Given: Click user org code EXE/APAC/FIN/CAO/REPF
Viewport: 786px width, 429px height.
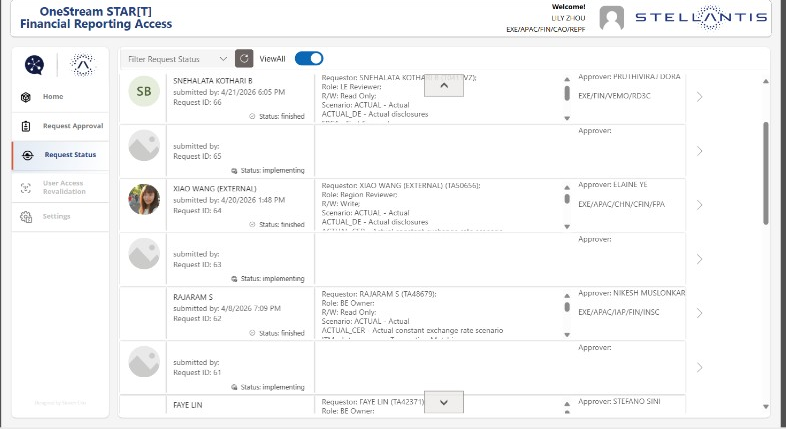Looking at the screenshot, I should coord(545,30).
